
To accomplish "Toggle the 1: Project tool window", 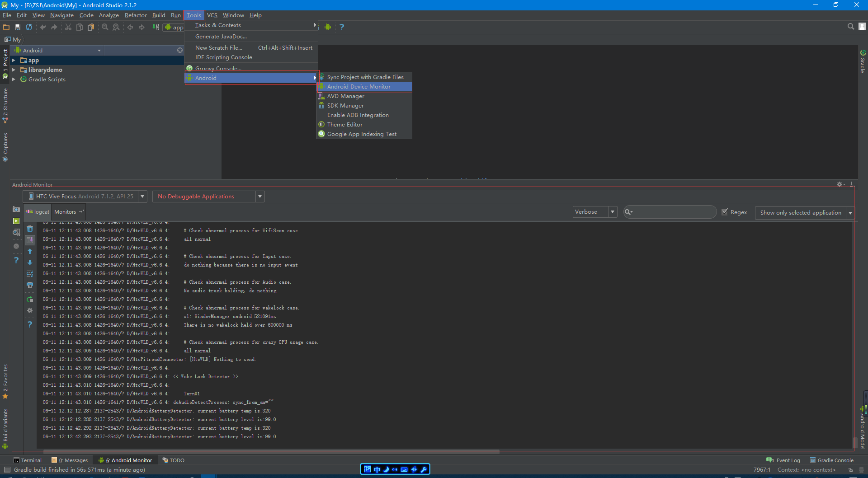I will point(5,64).
